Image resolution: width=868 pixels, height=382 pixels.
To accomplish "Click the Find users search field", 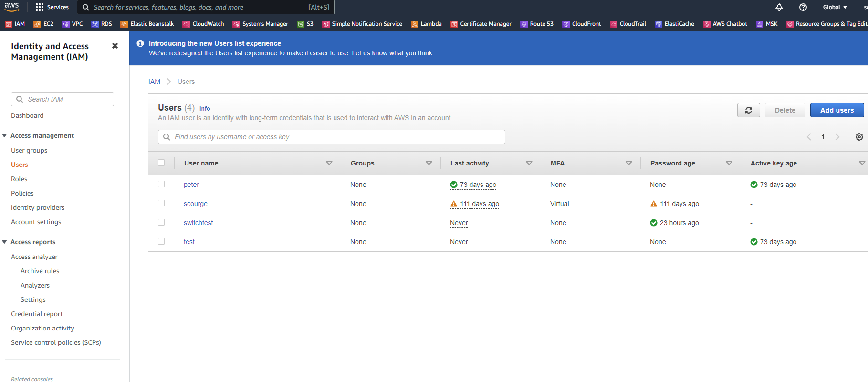I will point(332,137).
